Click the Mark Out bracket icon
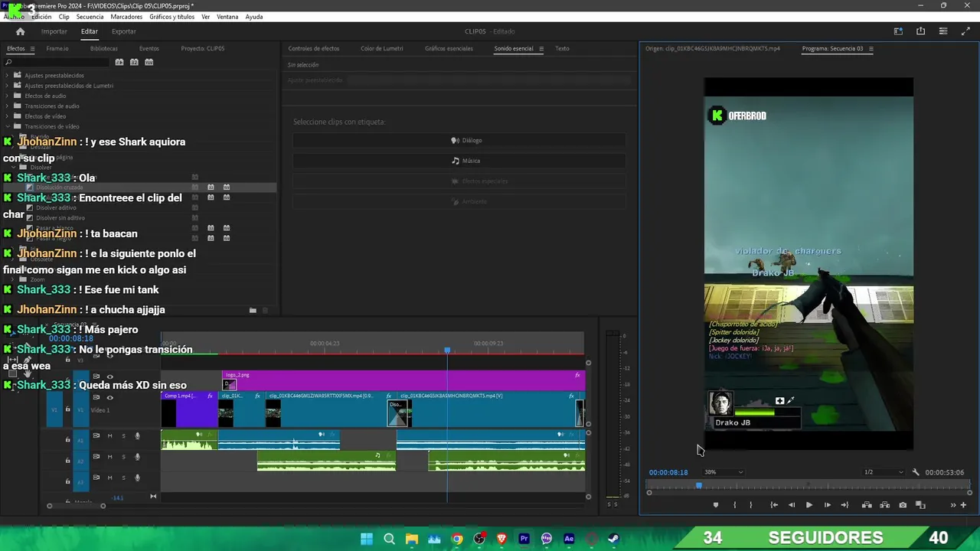 tap(750, 505)
